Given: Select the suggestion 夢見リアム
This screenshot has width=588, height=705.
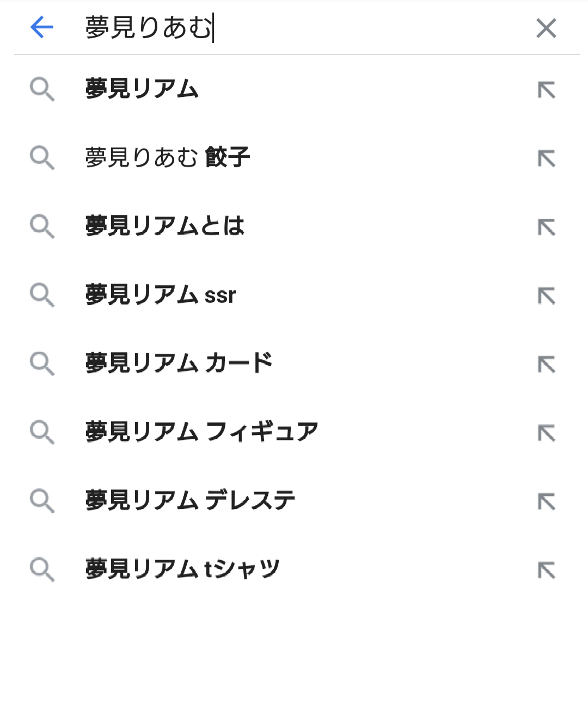Looking at the screenshot, I should point(143,89).
